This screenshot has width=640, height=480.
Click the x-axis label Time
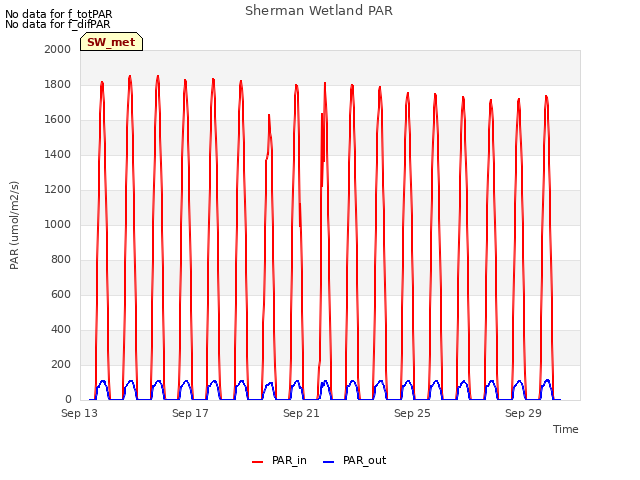(566, 429)
